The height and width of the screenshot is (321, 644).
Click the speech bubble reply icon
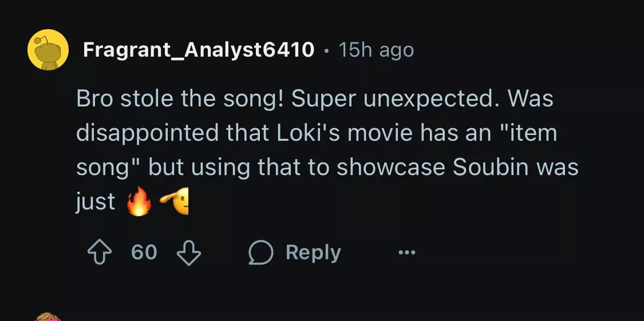[x=261, y=252]
